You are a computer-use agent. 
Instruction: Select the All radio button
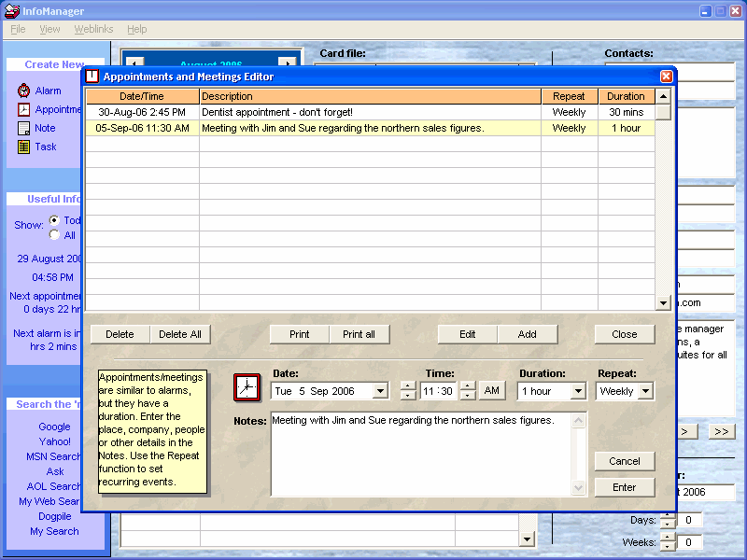pyautogui.click(x=54, y=235)
